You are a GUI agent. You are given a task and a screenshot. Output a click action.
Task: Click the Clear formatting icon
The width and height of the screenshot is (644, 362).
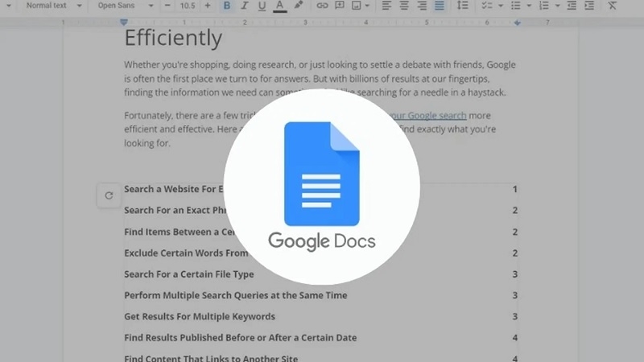point(613,6)
